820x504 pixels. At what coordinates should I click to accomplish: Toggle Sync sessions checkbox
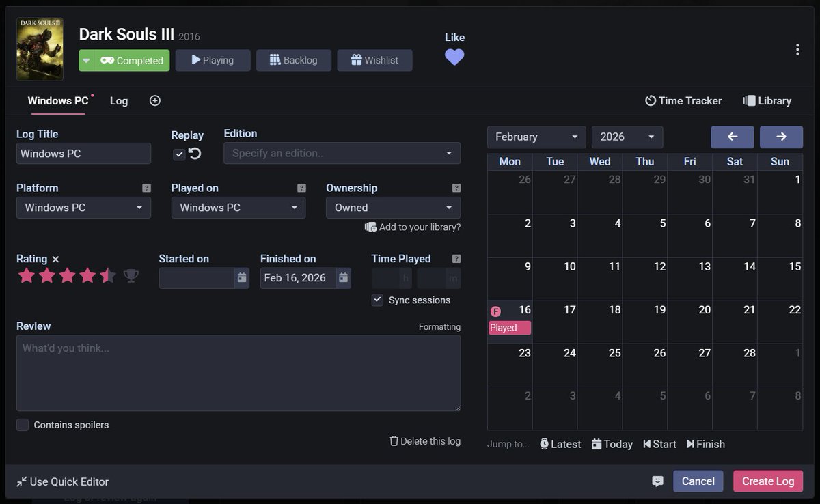[x=377, y=300]
